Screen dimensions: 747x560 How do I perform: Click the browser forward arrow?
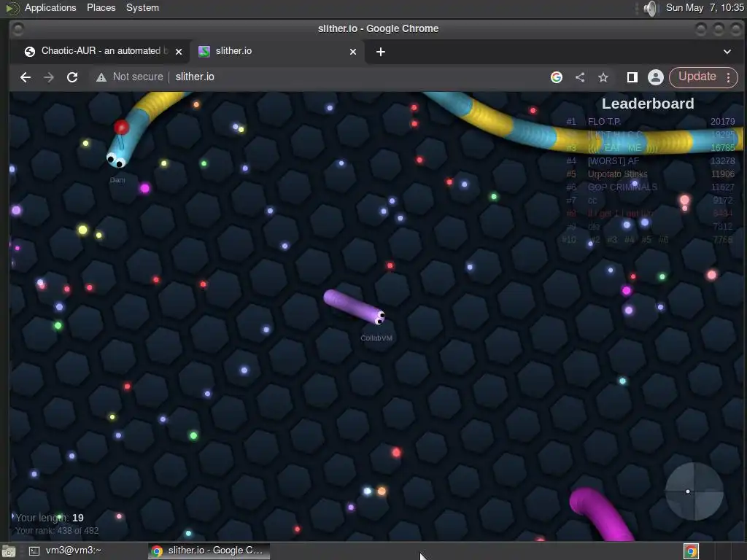tap(49, 77)
